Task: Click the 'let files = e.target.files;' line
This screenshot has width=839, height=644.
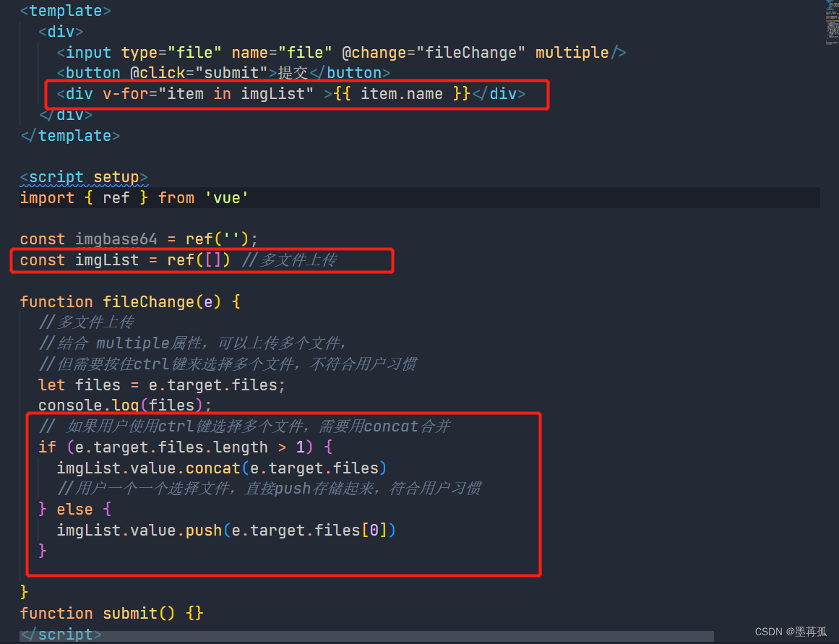Action: point(162,385)
